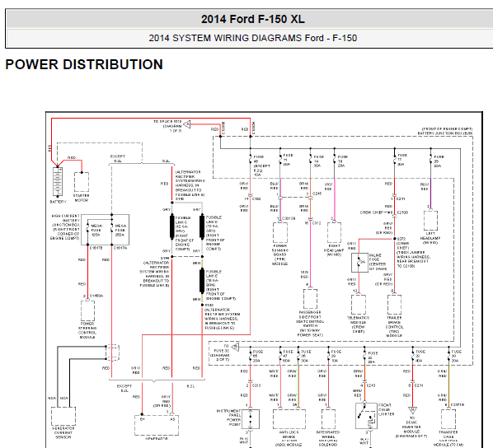Click the green wire to Anti-Lock Brake module

[x=298, y=385]
